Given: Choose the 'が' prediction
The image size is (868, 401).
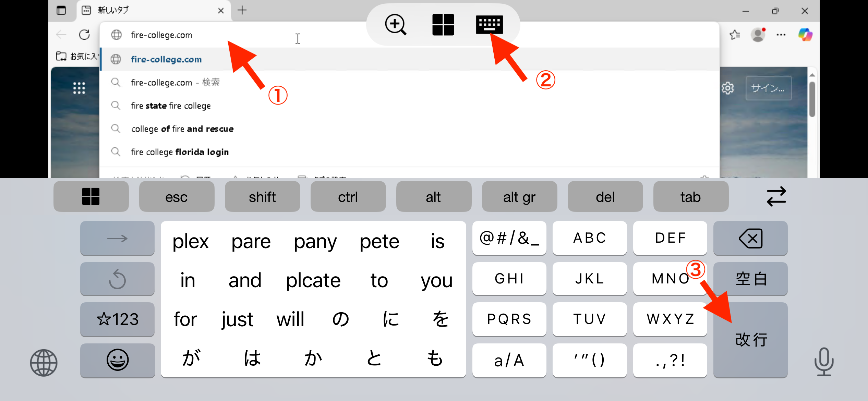Looking at the screenshot, I should pyautogui.click(x=191, y=358).
